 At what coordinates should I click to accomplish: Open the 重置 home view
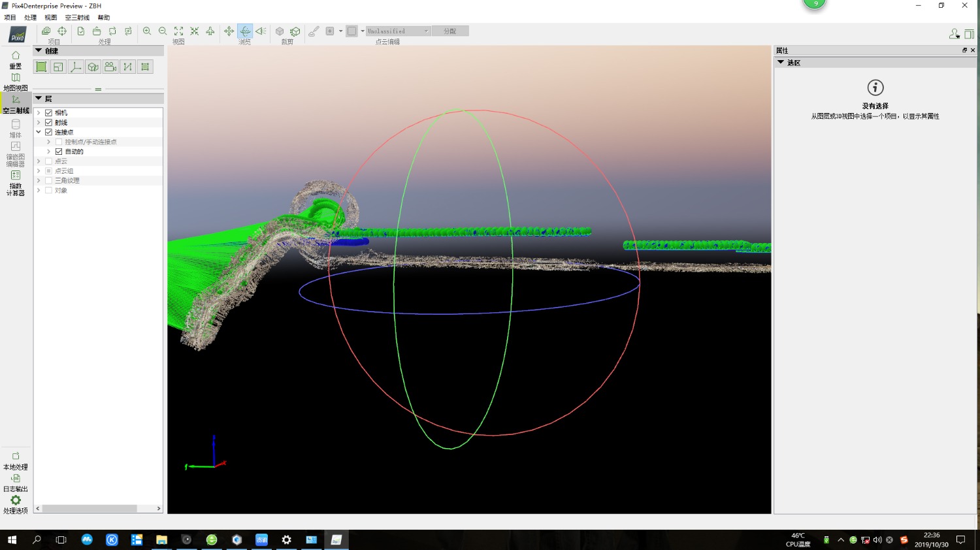tap(16, 60)
